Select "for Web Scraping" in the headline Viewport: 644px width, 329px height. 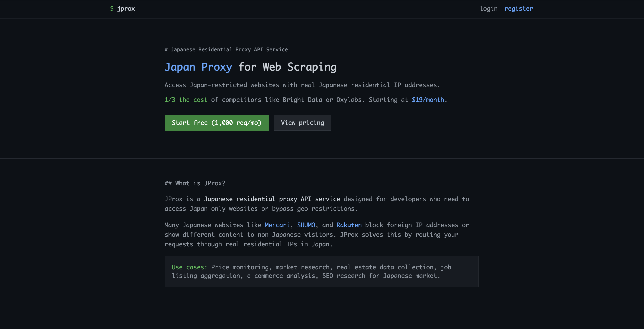(287, 67)
